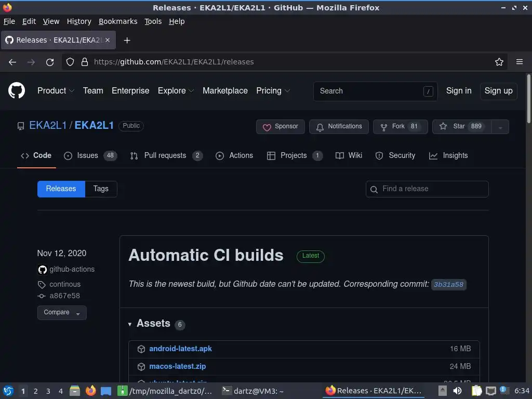
Task: Click the Sign up button
Action: point(498,91)
